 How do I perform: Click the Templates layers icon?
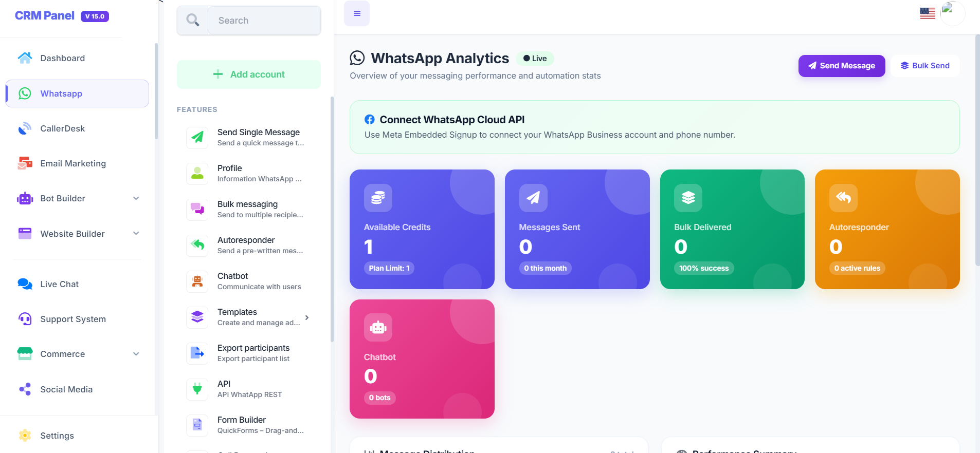pos(197,317)
